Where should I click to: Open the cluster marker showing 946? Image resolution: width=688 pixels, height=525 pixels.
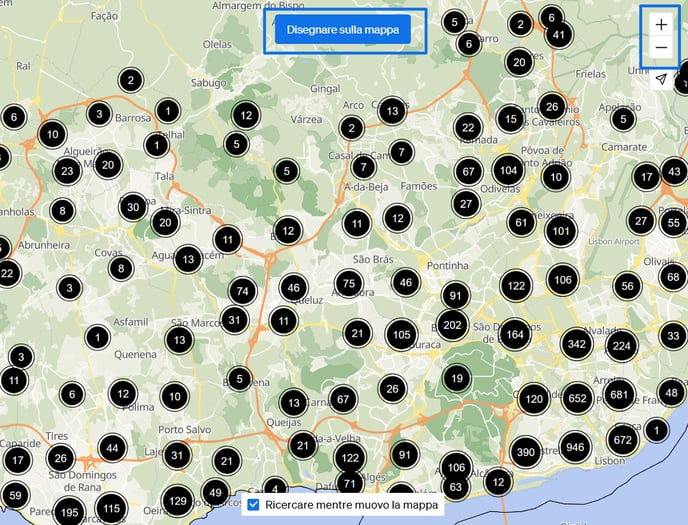click(575, 447)
